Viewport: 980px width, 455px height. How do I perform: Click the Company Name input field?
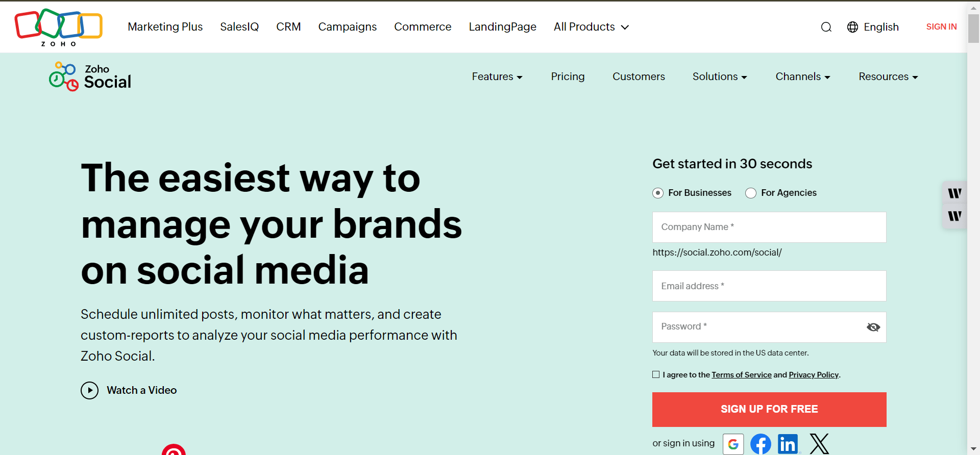769,227
